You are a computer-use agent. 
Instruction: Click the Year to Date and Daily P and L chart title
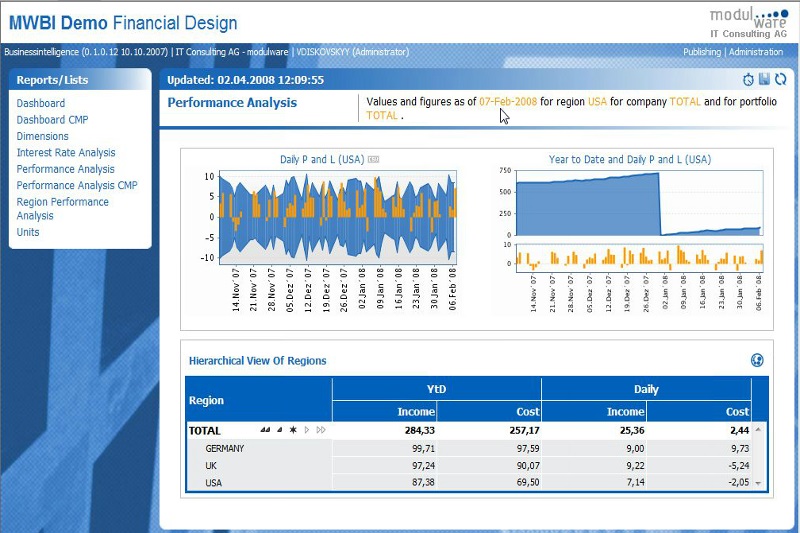pos(630,160)
